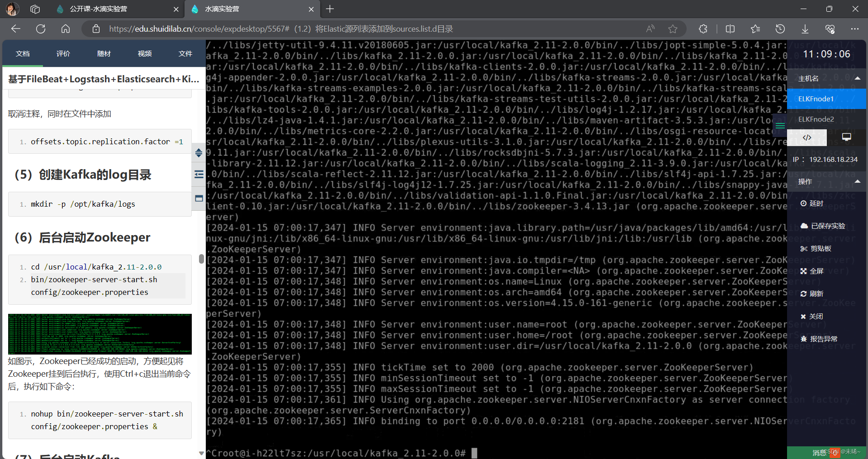Toggle the split screen view
This screenshot has width=868, height=459.
pos(730,29)
